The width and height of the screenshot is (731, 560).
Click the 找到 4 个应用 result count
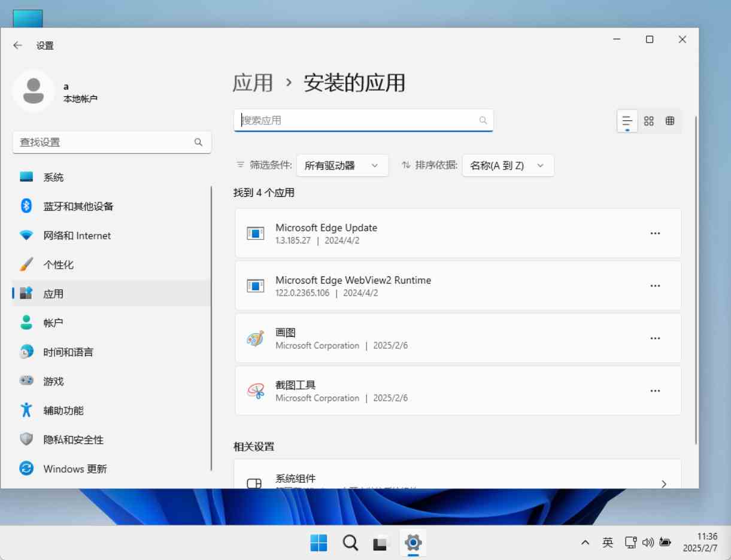tap(264, 193)
